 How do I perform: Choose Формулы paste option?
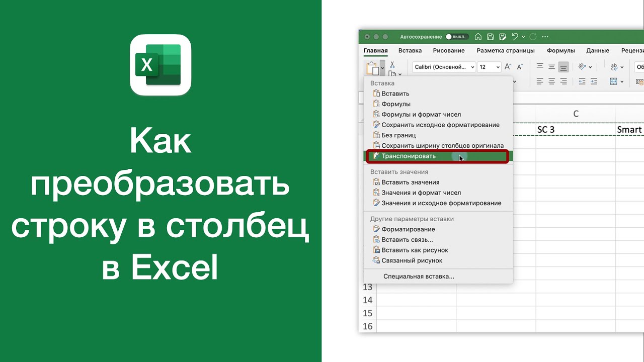click(438, 104)
